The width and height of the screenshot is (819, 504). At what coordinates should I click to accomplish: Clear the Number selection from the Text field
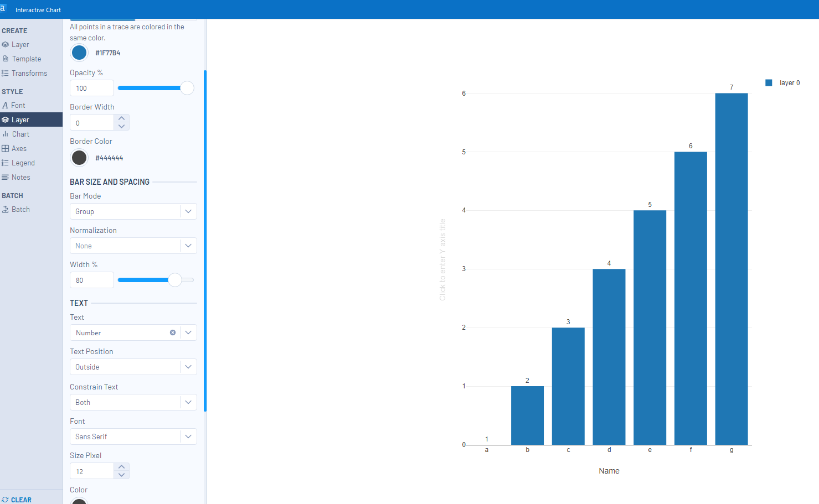pyautogui.click(x=172, y=332)
